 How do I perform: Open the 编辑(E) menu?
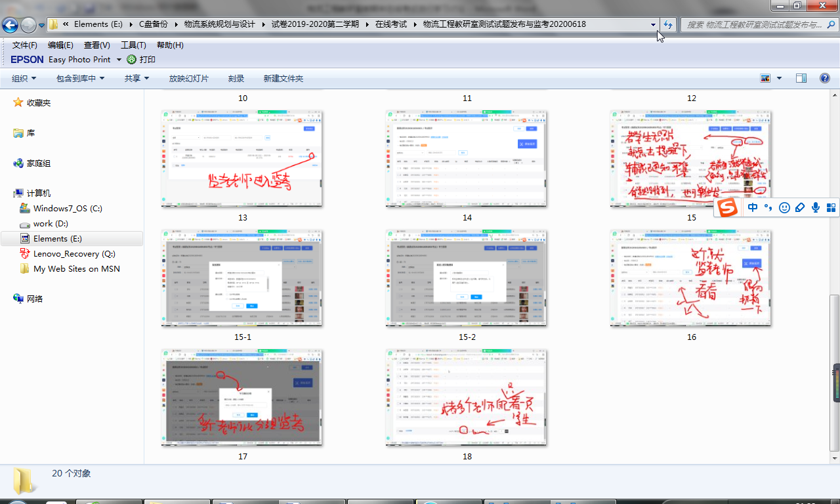tap(60, 45)
